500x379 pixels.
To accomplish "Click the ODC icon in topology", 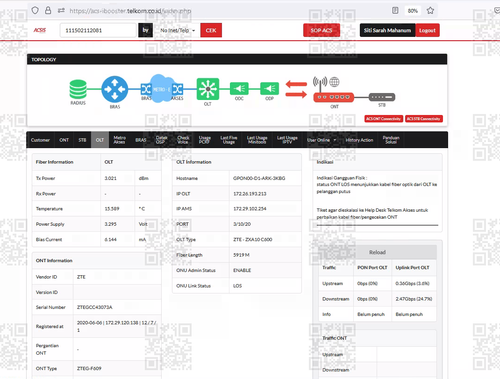I will (239, 89).
